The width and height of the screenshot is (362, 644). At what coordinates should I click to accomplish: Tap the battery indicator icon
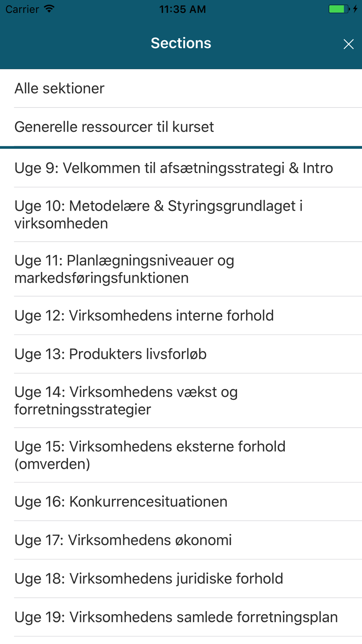coord(339,9)
